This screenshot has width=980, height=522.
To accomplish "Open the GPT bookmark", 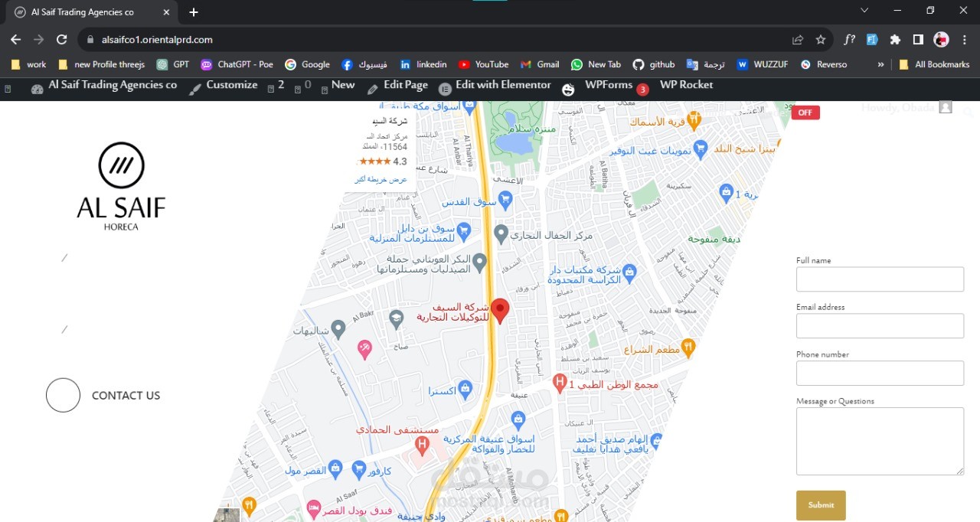I will coord(173,64).
